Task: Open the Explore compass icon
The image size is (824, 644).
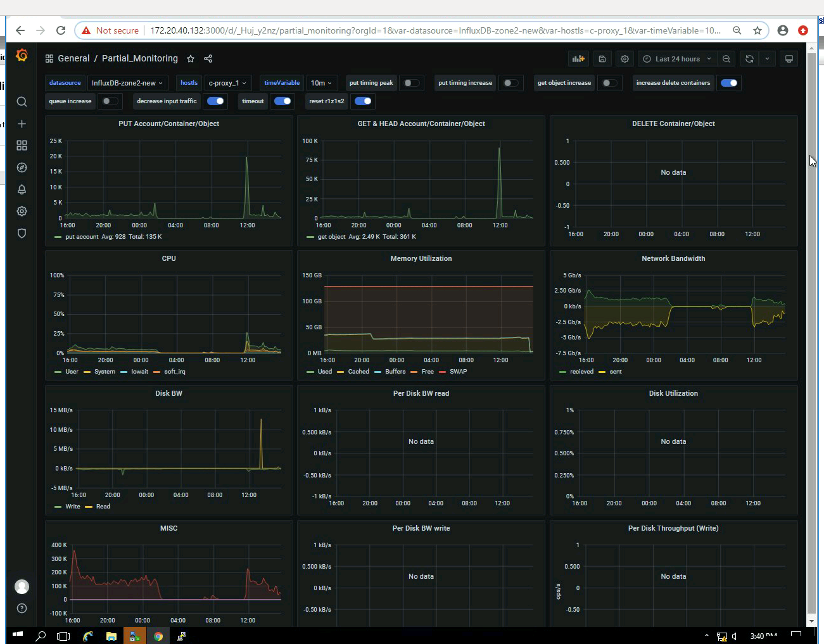Action: (x=22, y=168)
